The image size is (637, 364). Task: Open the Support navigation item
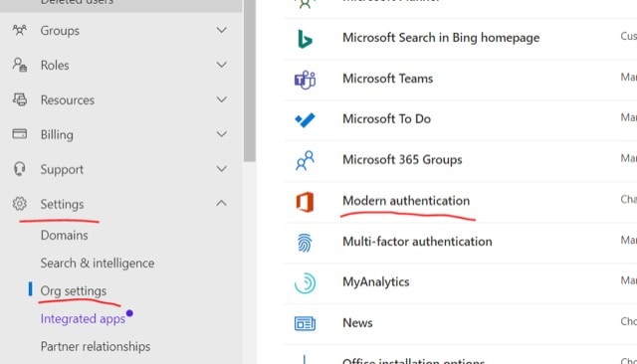point(62,170)
